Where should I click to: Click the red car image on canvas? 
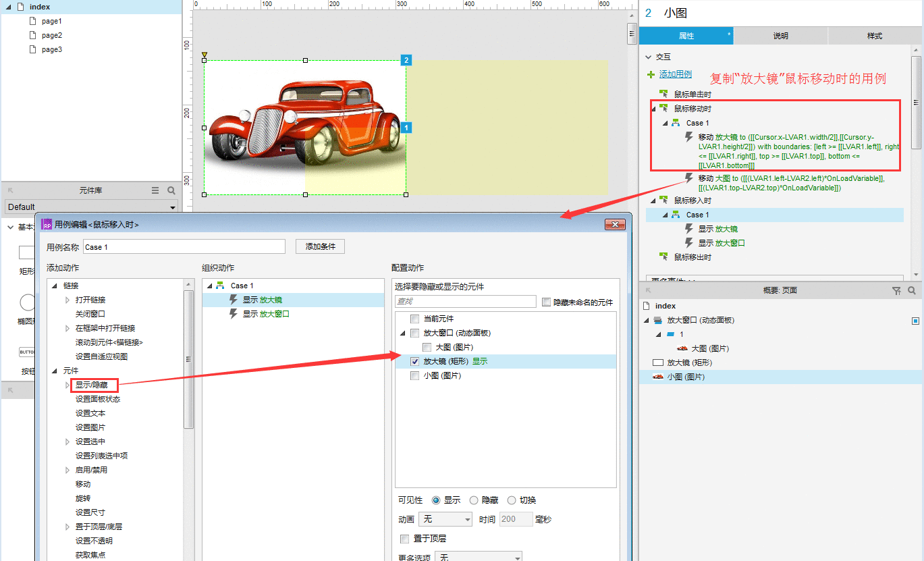click(x=304, y=128)
